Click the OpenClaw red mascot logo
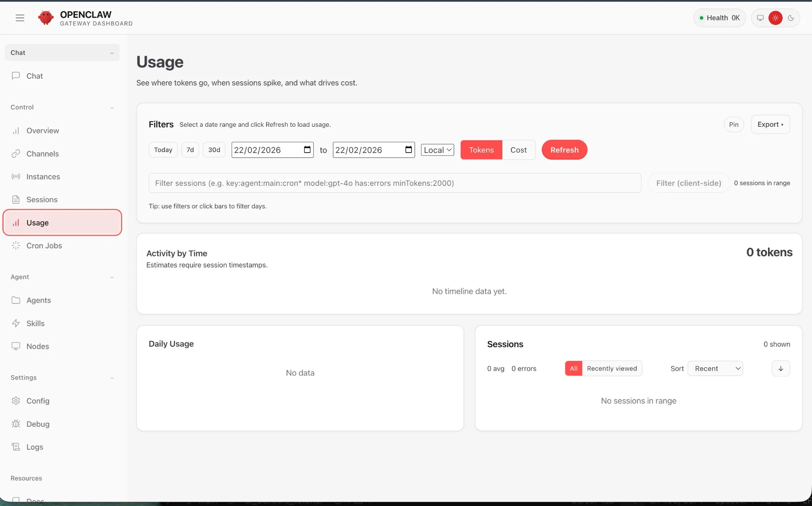This screenshot has height=506, width=812. [46, 18]
